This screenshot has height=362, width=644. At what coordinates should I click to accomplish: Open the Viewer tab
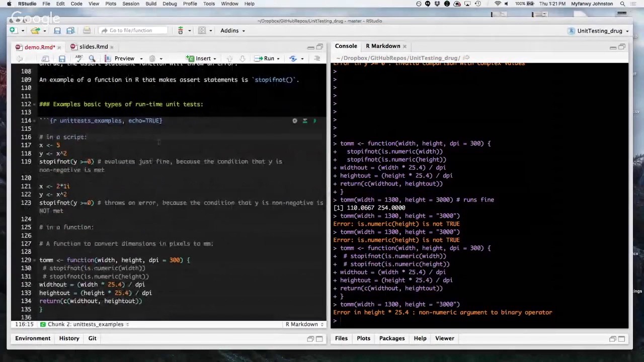tap(444, 338)
